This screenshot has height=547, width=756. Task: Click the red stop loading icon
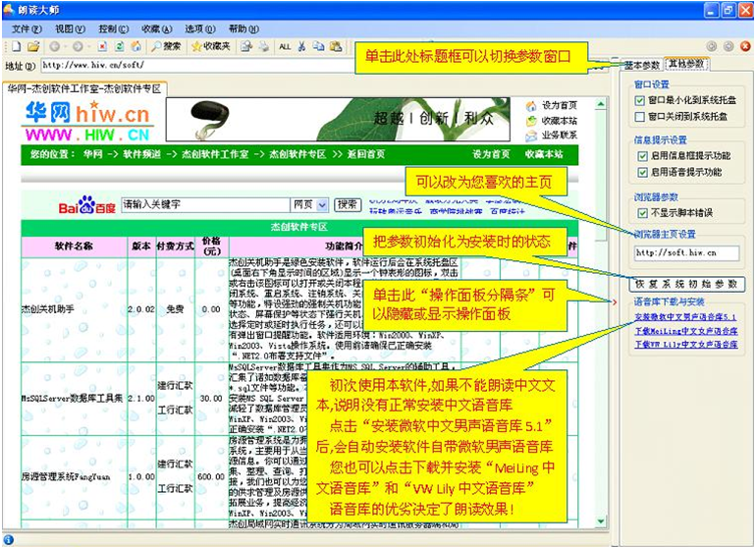[x=103, y=46]
